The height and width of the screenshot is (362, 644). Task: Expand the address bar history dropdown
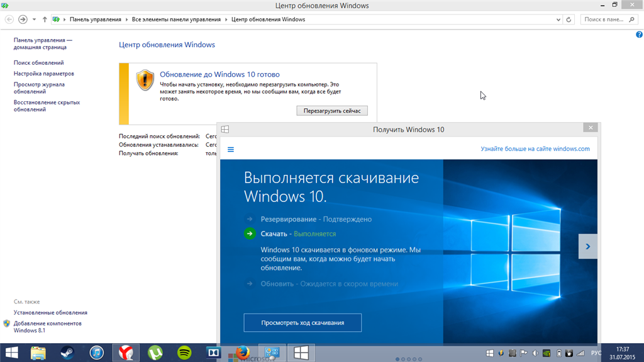[558, 20]
